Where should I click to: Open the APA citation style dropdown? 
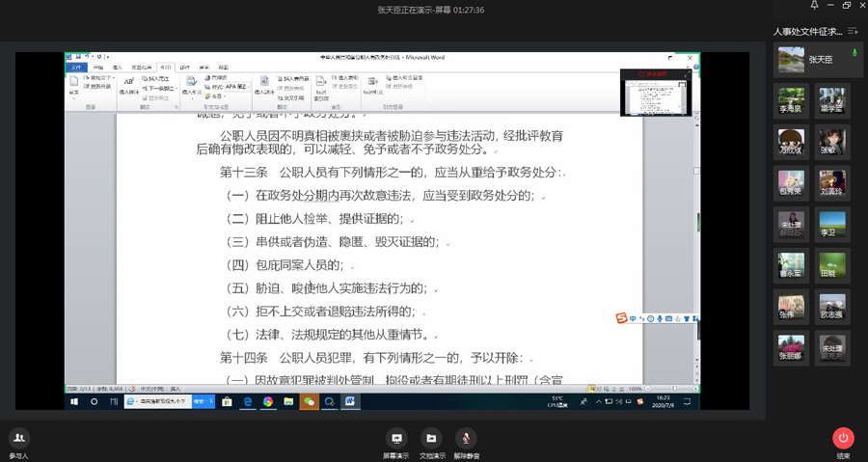coord(237,86)
